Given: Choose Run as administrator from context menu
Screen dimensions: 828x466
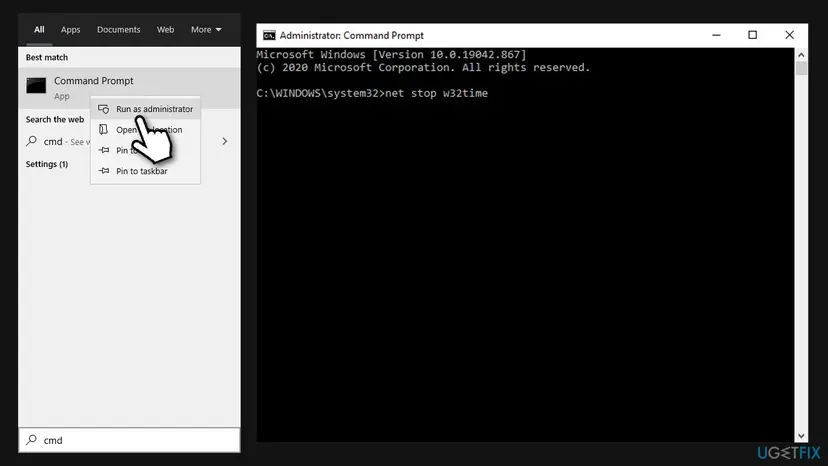Looking at the screenshot, I should pos(145,109).
